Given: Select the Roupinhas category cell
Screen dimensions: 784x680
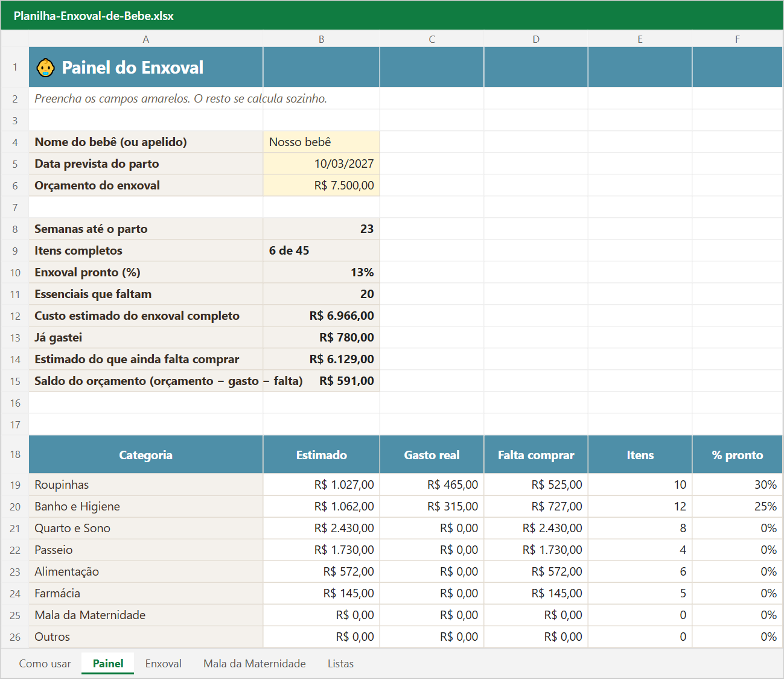Looking at the screenshot, I should point(145,485).
